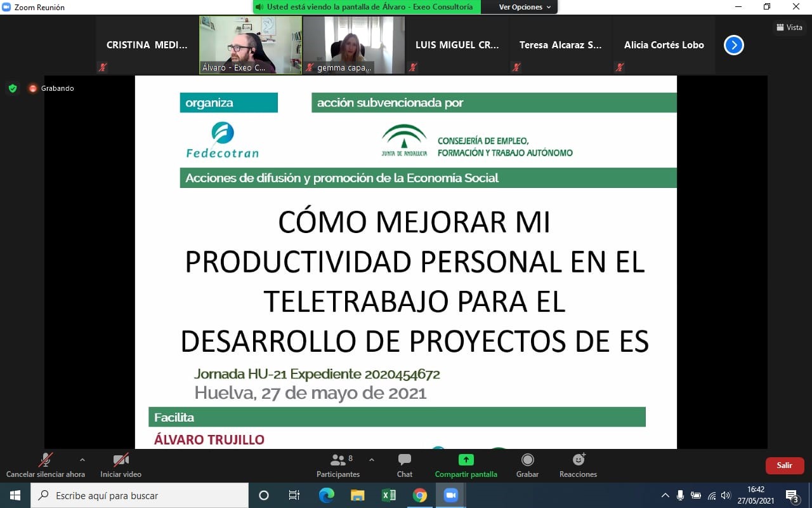Open the Chat panel
Viewport: 812px width, 508px height.
point(405,465)
